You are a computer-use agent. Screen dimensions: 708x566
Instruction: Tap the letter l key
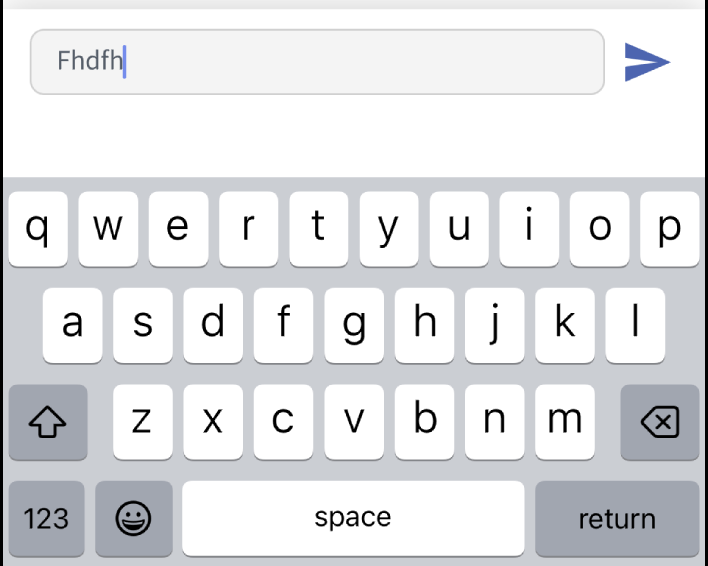pos(635,326)
